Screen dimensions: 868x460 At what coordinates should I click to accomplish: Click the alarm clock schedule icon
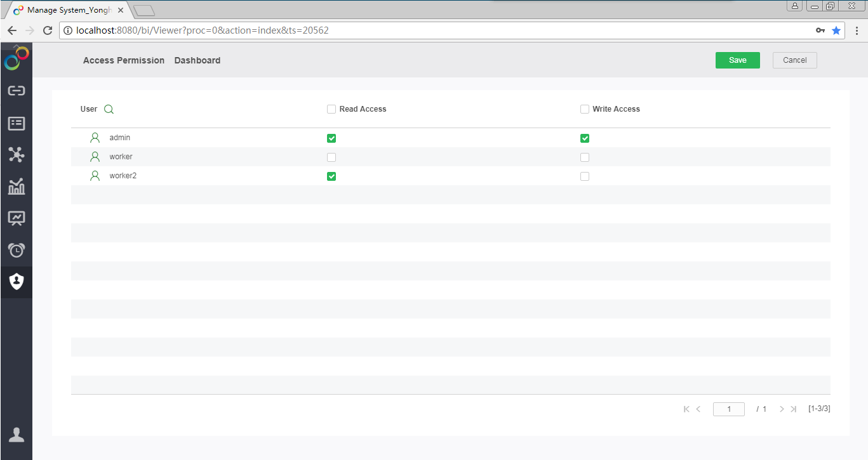pyautogui.click(x=16, y=250)
